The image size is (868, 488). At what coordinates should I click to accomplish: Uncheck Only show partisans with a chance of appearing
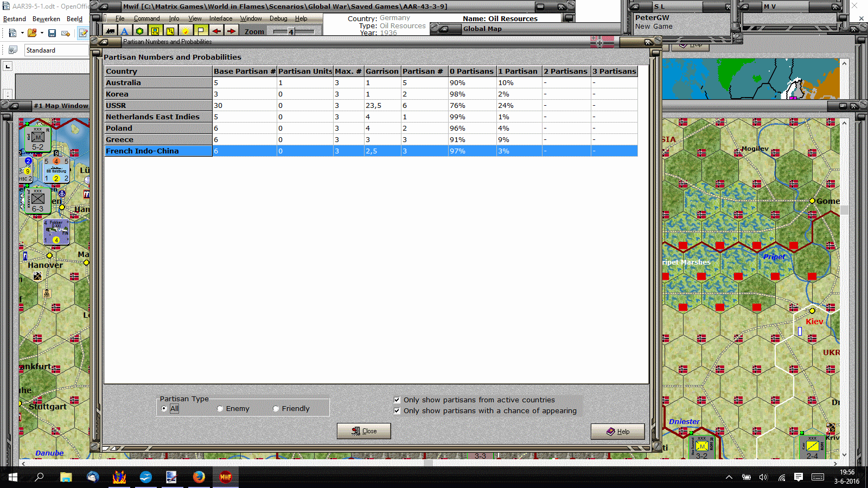[x=397, y=411]
